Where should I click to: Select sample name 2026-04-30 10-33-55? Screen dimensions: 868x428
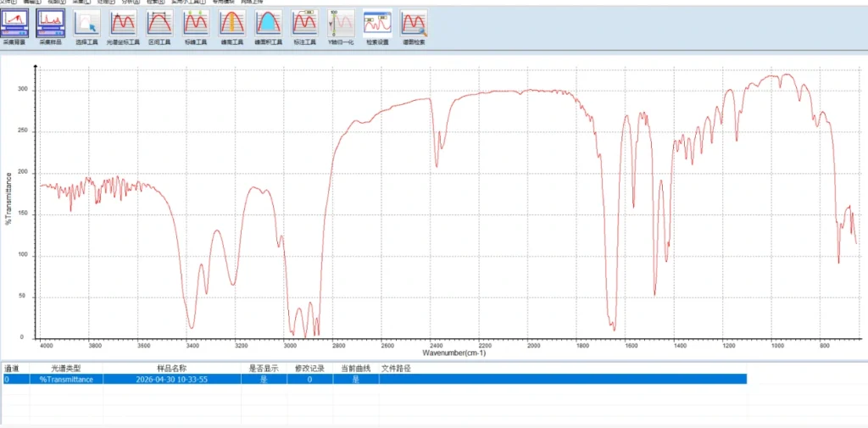[x=171, y=380]
